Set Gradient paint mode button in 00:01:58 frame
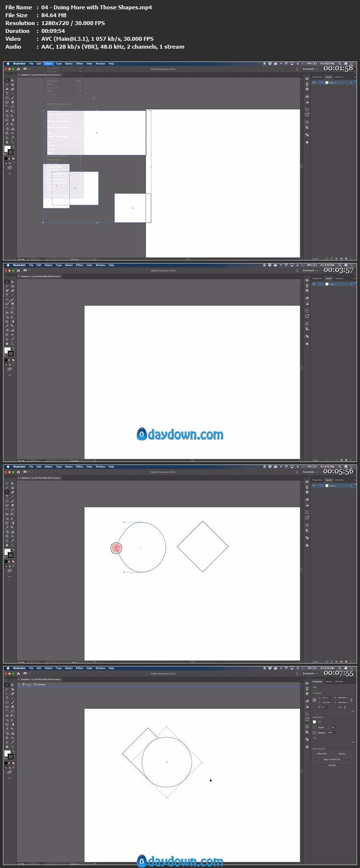This screenshot has width=360, height=868. (9, 159)
